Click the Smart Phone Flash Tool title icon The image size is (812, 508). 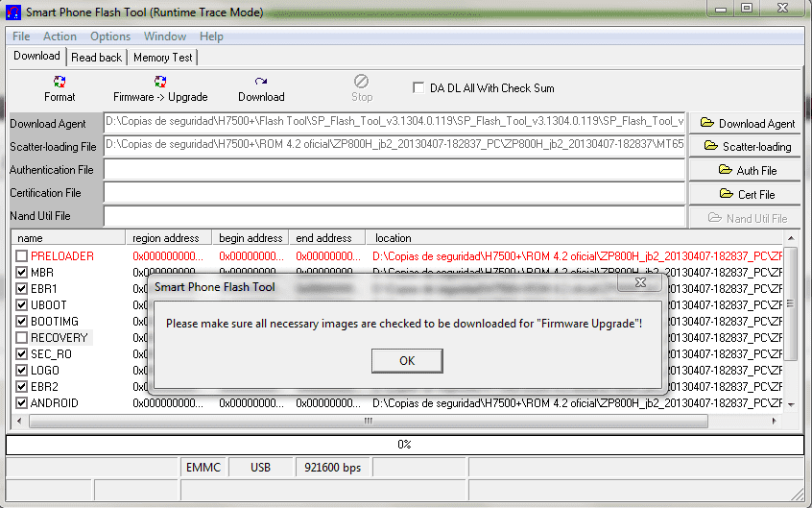[x=12, y=12]
